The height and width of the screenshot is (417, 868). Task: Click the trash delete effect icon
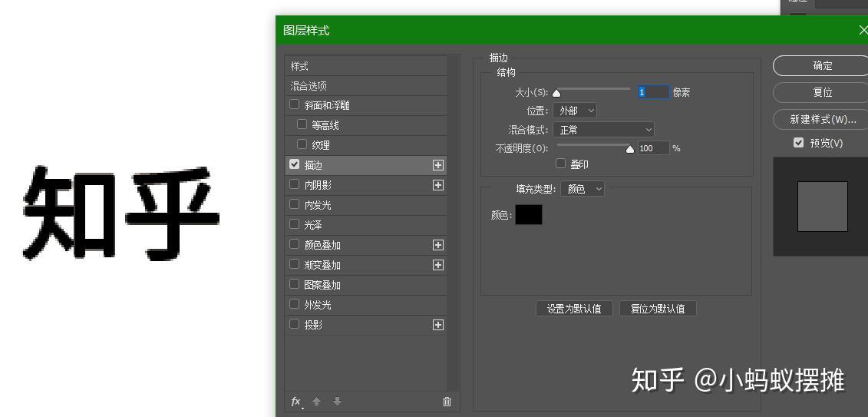tap(447, 402)
